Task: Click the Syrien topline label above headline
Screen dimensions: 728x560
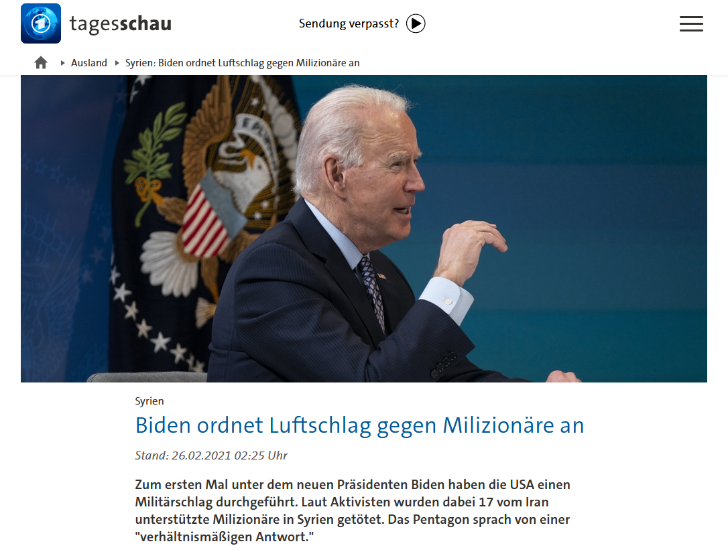Action: (149, 401)
